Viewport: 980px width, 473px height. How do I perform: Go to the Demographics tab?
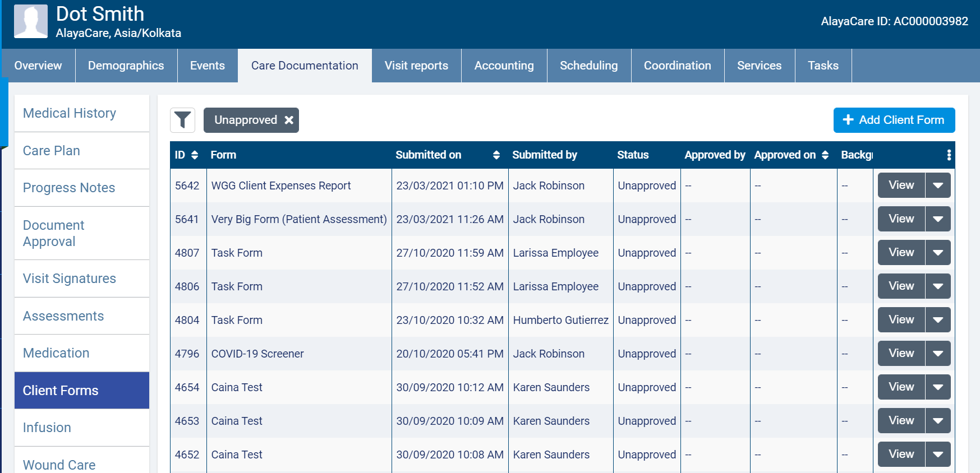tap(126, 66)
